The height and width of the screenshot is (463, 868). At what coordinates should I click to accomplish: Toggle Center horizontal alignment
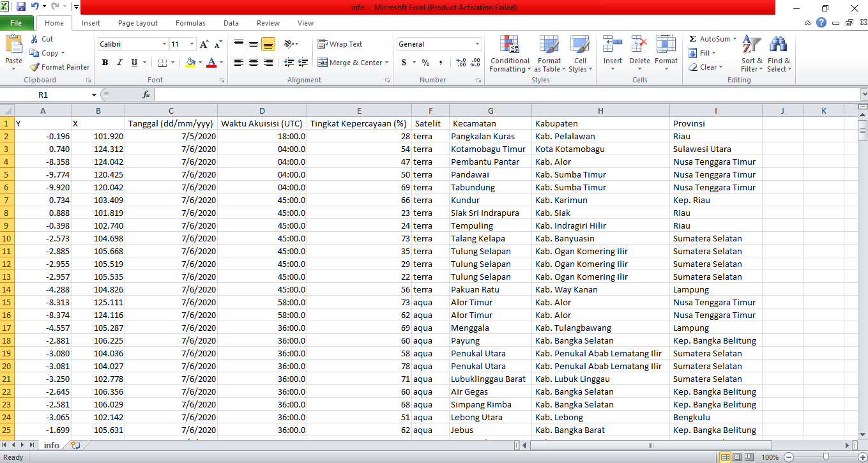254,63
